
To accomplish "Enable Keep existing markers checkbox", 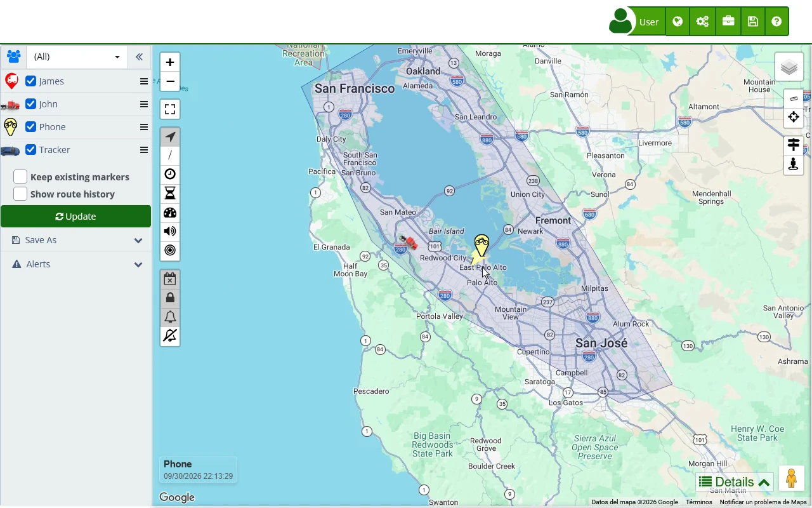I will coord(20,177).
